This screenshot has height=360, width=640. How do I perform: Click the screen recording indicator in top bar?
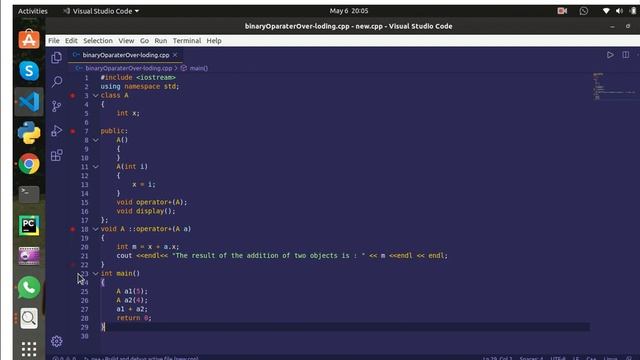point(562,11)
